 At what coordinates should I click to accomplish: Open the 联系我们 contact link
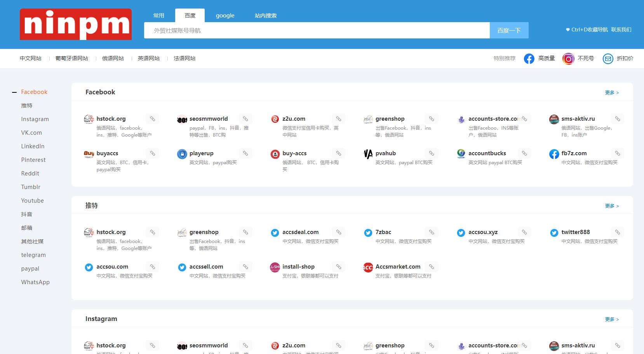click(x=621, y=29)
